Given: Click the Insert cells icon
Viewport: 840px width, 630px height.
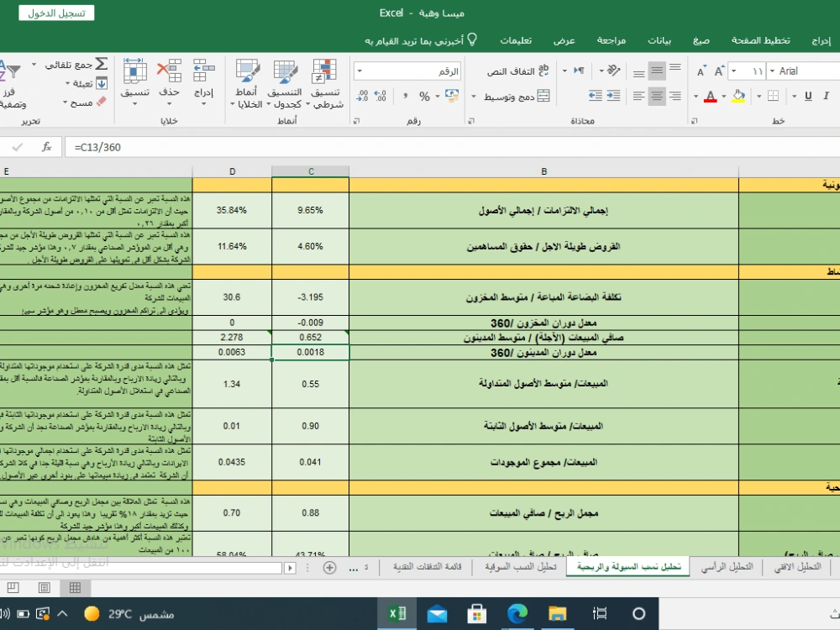Looking at the screenshot, I should click(203, 71).
